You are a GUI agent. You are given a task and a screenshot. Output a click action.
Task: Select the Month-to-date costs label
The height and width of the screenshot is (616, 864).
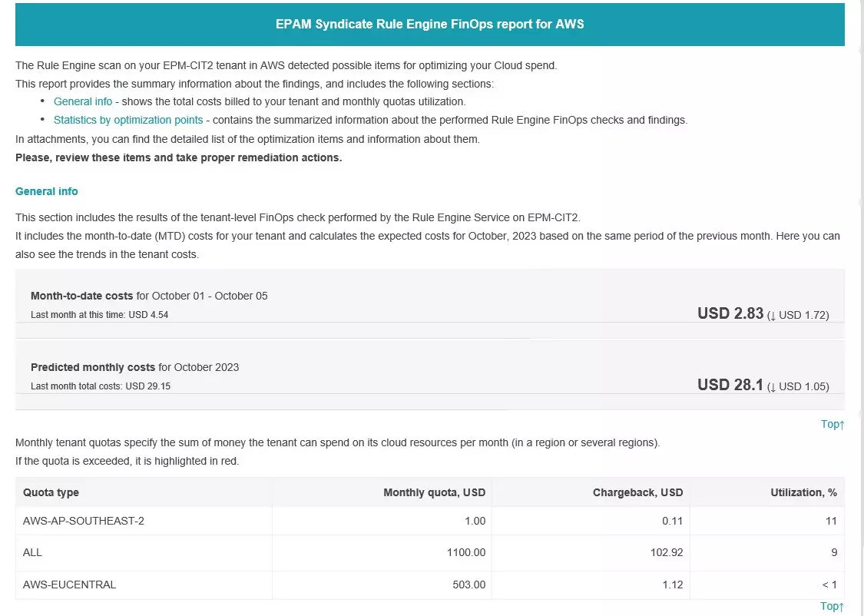(82, 296)
